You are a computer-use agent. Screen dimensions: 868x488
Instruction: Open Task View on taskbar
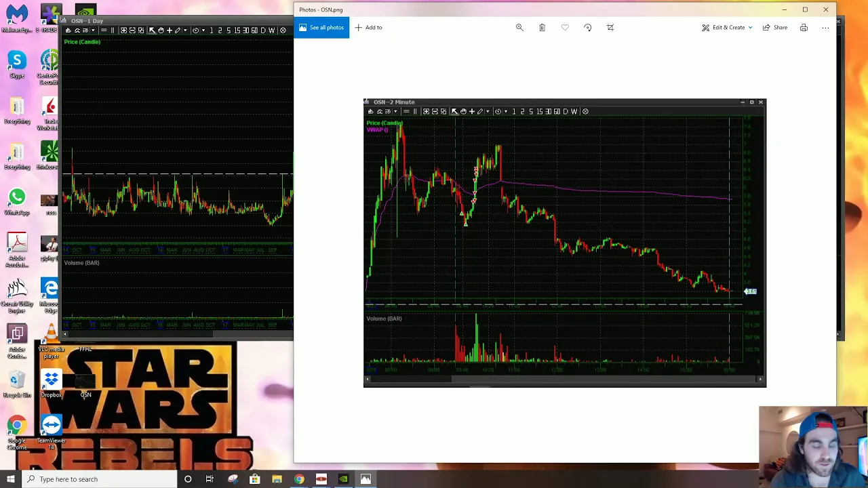click(x=210, y=479)
